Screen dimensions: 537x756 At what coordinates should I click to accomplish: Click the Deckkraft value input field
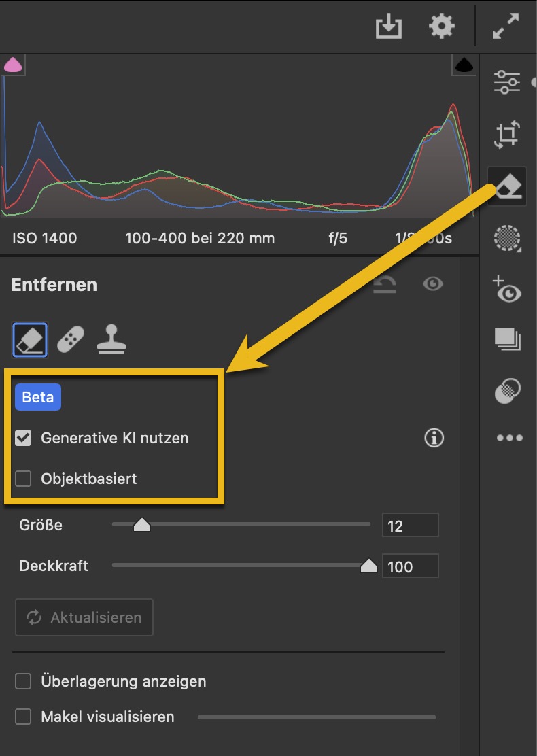(410, 566)
